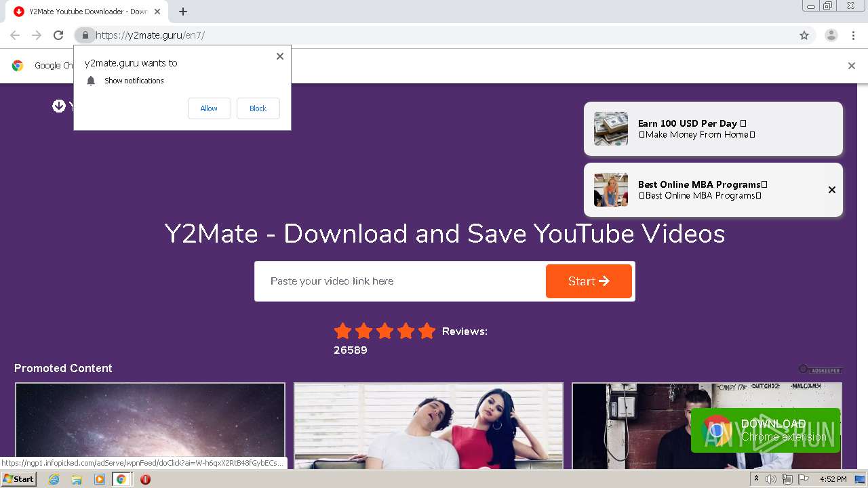
Task: Open the Windows Start menu
Action: point(18,479)
